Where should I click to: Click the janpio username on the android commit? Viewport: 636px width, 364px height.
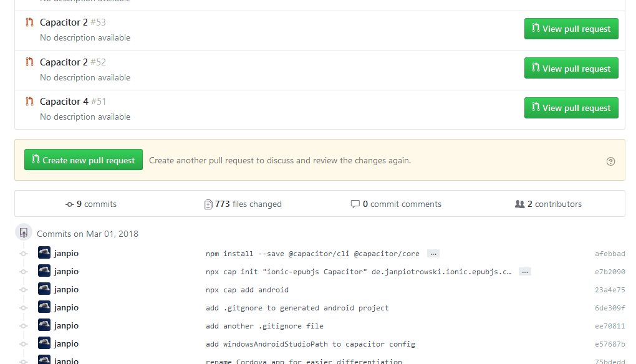pyautogui.click(x=67, y=289)
